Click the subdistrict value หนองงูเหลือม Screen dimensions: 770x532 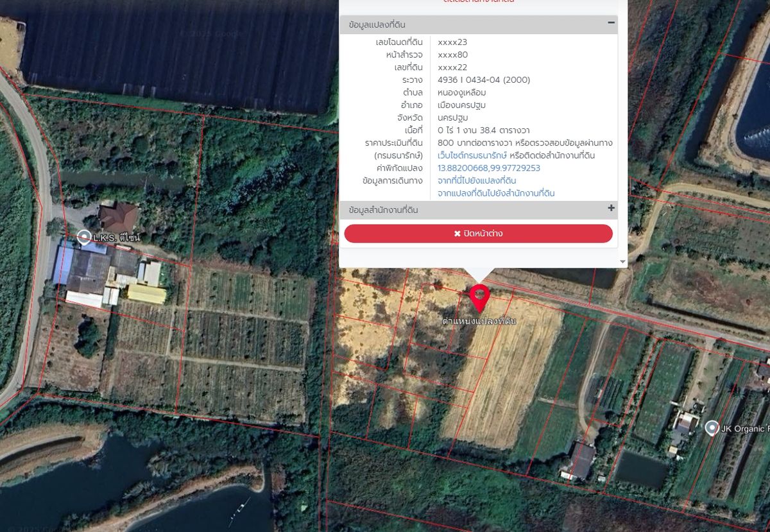pyautogui.click(x=461, y=92)
